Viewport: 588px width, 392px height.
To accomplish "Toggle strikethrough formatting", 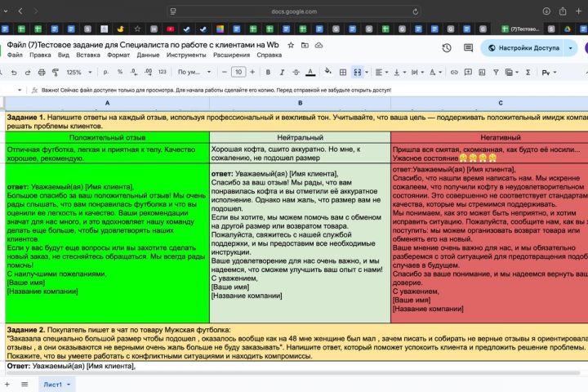I will click(296, 72).
